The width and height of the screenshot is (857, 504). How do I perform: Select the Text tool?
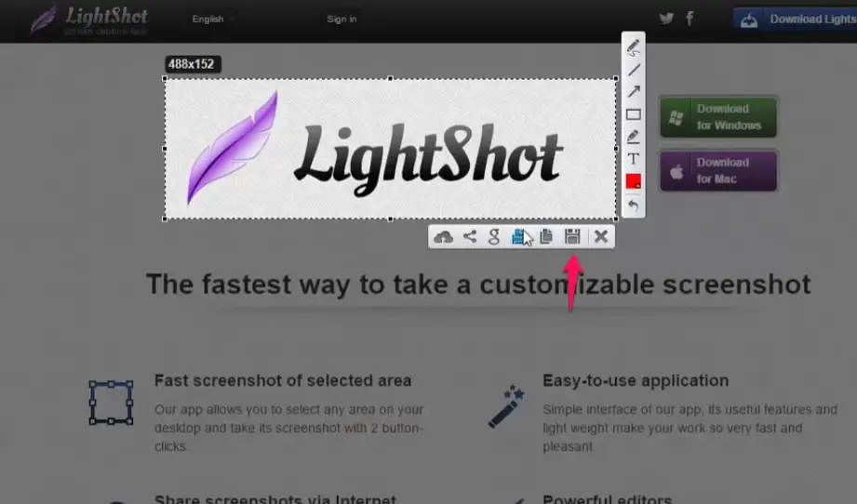point(633,159)
